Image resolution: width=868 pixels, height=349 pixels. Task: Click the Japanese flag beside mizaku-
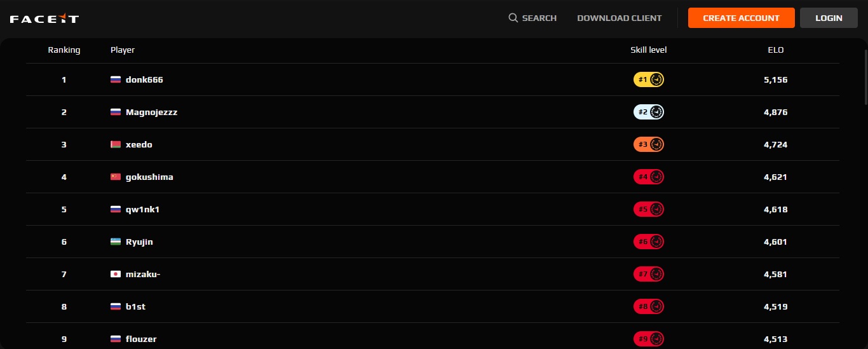(x=116, y=274)
